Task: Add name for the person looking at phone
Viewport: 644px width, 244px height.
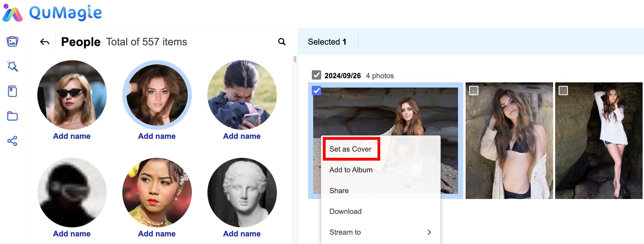Action: click(242, 136)
